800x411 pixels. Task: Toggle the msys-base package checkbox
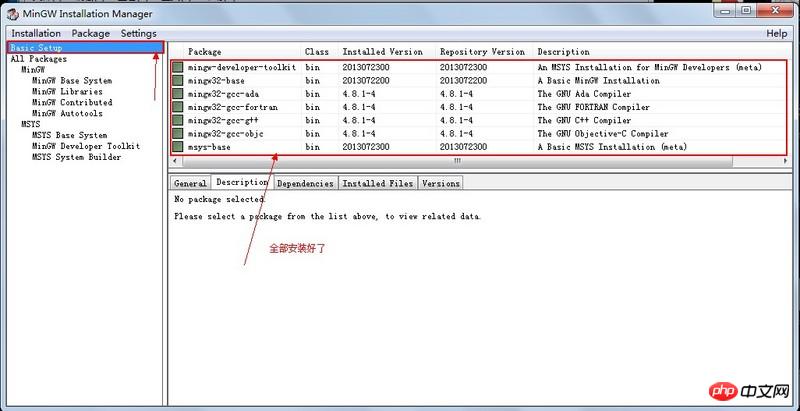coord(177,147)
